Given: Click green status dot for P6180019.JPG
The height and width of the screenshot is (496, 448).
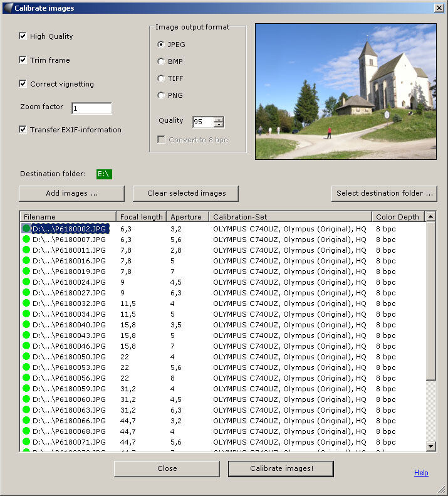Looking at the screenshot, I should (26, 271).
